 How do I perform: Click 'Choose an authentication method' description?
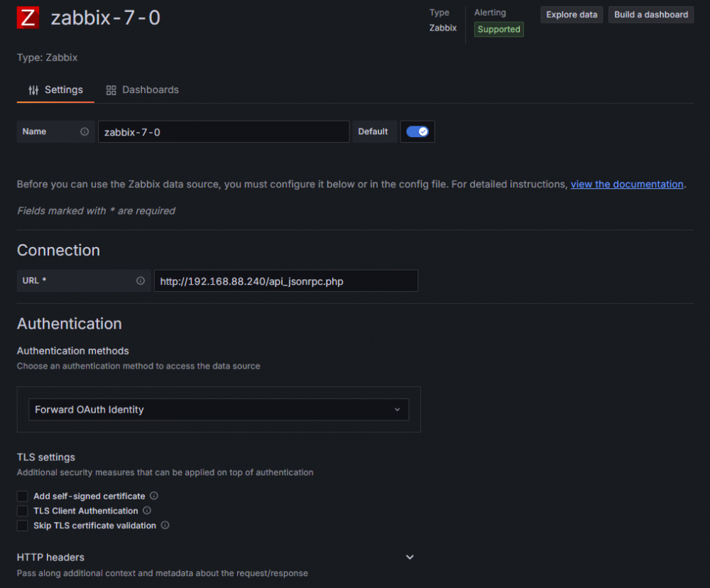click(x=138, y=366)
